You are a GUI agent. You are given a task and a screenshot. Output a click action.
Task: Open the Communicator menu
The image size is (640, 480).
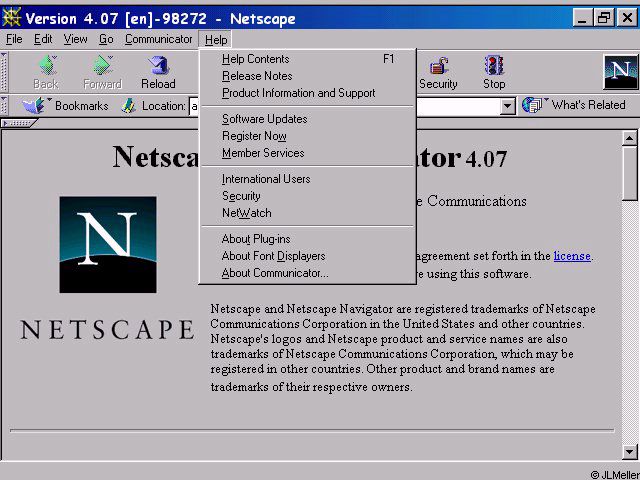click(x=159, y=39)
